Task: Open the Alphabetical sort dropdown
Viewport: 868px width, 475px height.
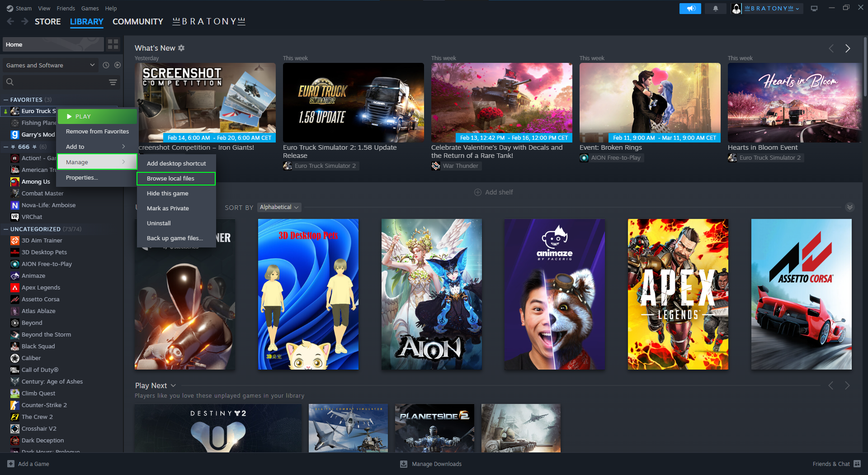Action: [x=279, y=207]
